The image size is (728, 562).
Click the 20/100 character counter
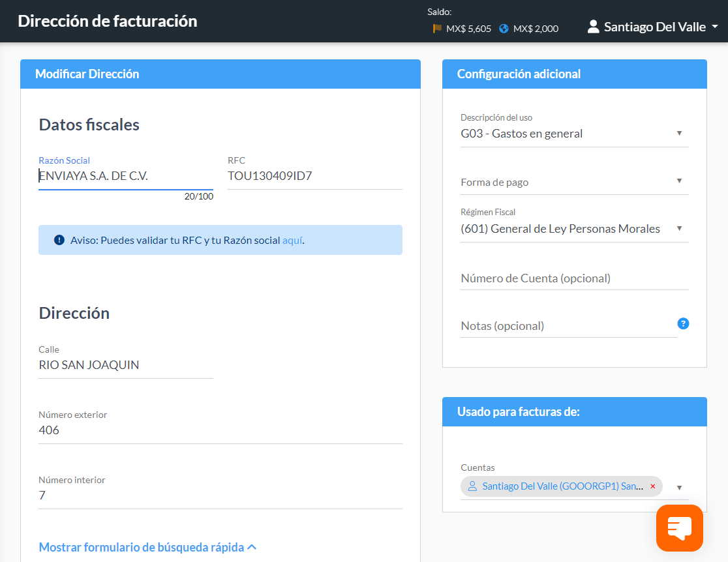199,196
